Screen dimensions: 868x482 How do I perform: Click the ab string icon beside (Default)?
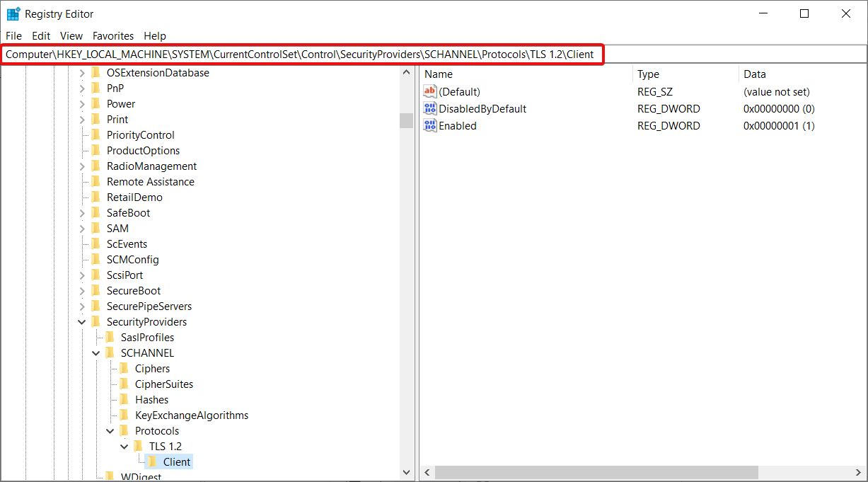pos(429,91)
